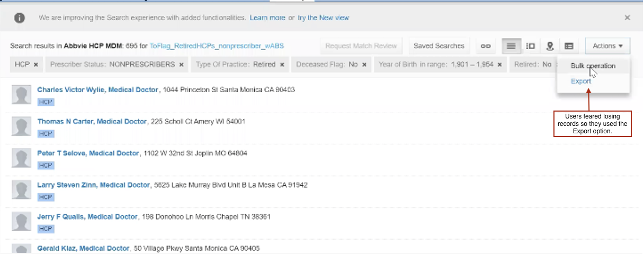Click the HCP tag under Thomas N Carter

tap(46, 134)
